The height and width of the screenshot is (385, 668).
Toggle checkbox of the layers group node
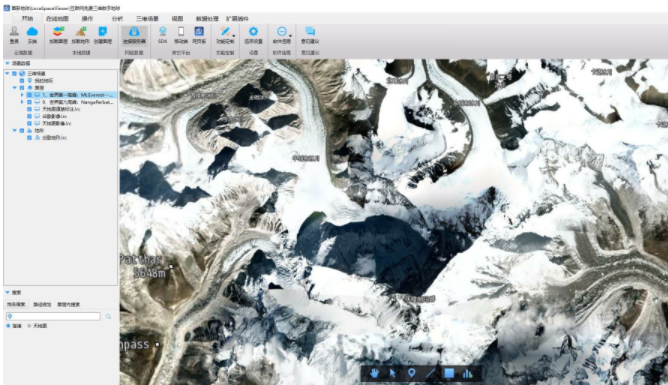[22, 88]
